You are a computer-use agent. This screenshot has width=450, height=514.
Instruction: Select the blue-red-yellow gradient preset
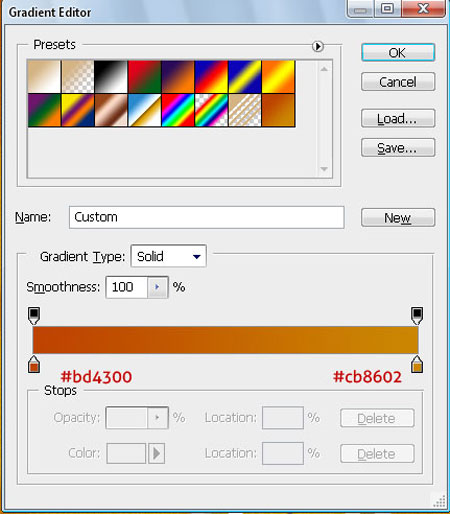click(x=211, y=77)
